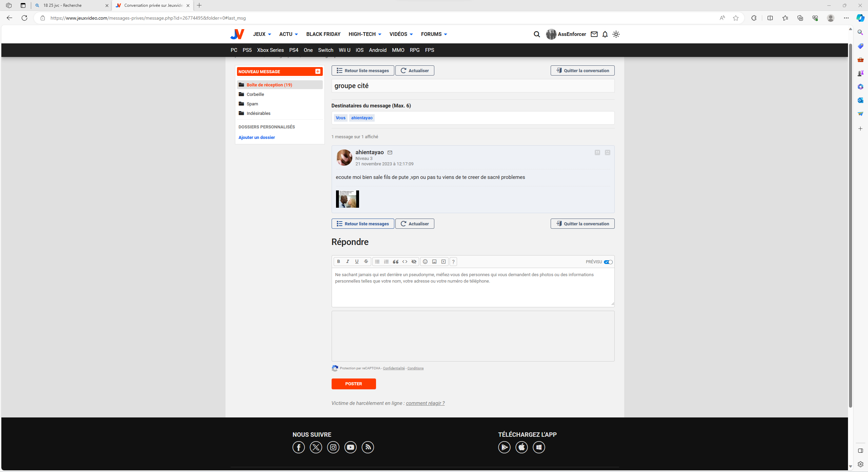The width and height of the screenshot is (868, 472).
Task: Apply underline formatting in reply editor
Action: 357,262
